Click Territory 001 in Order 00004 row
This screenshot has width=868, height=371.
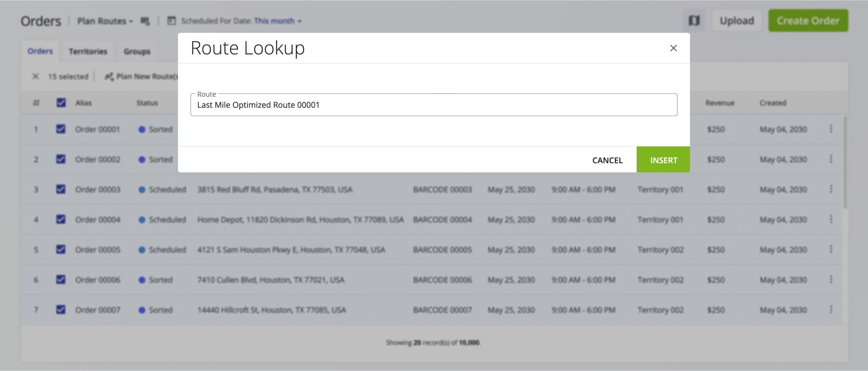[x=660, y=220]
